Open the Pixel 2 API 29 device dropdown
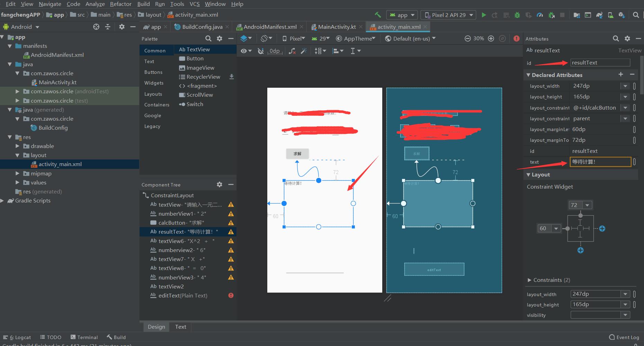 (x=448, y=15)
